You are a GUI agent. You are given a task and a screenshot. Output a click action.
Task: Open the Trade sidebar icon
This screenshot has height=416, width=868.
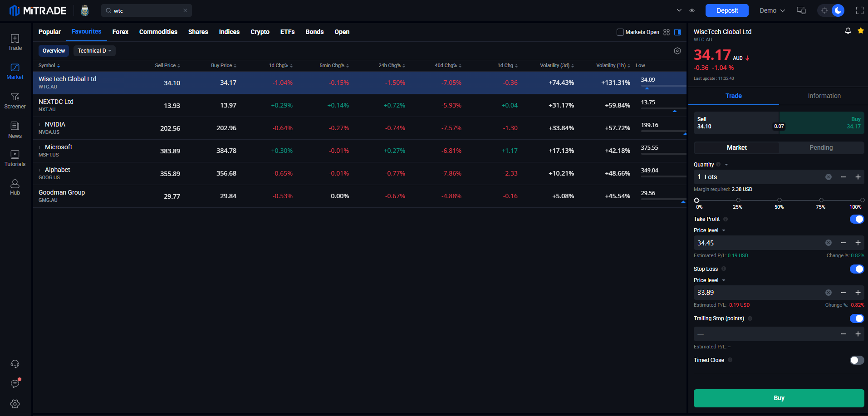point(15,42)
